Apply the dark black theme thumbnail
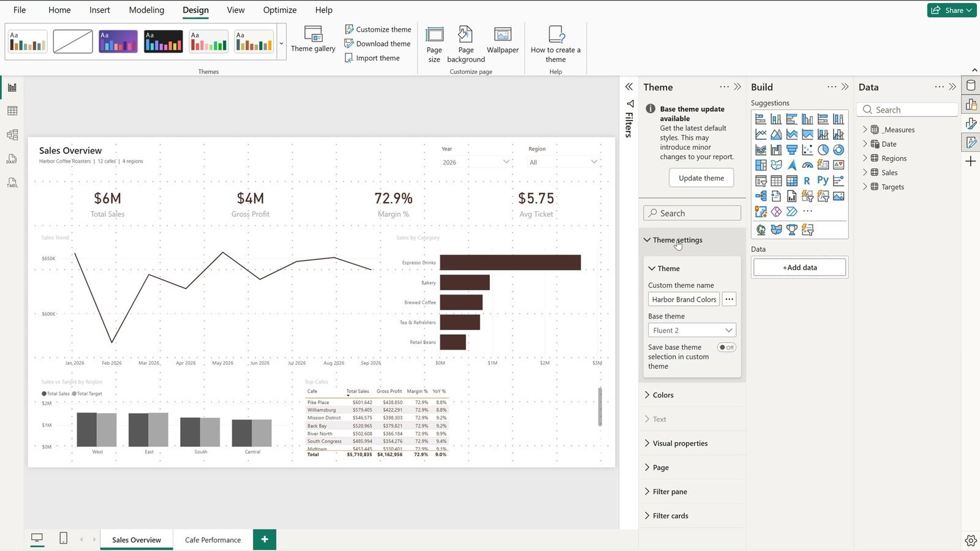This screenshot has width=980, height=551. 164,42
